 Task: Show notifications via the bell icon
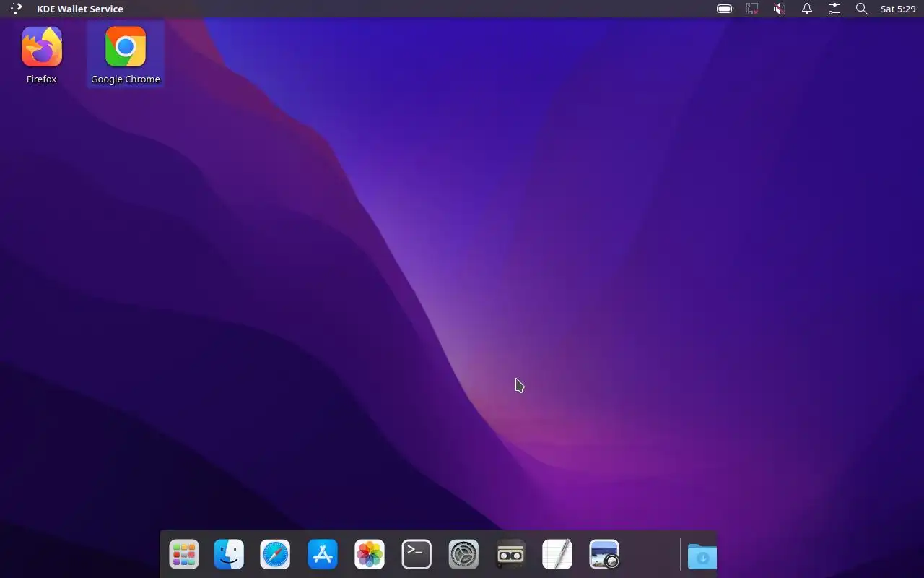coord(807,9)
